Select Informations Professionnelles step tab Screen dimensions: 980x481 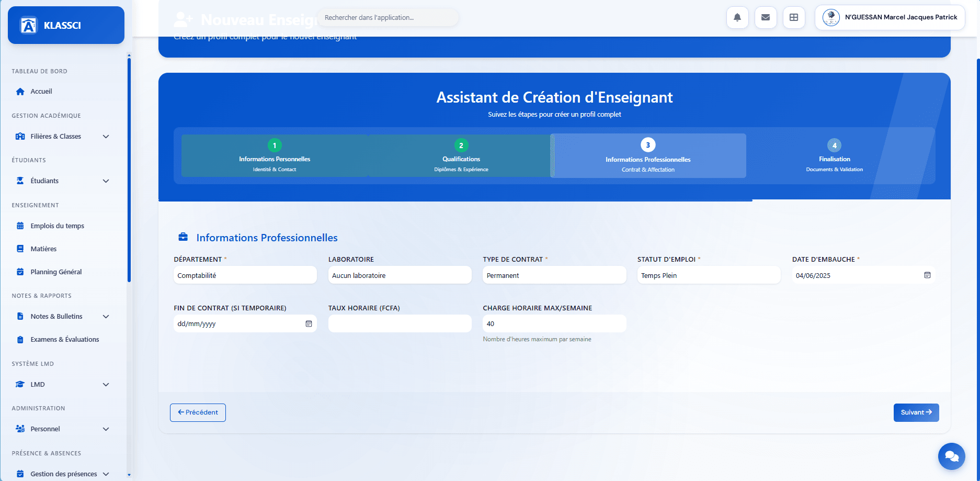coord(648,156)
